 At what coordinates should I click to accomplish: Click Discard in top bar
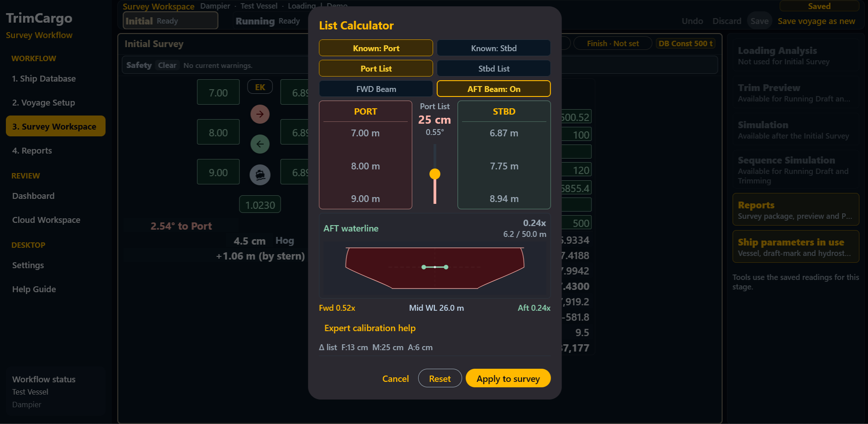(x=727, y=21)
